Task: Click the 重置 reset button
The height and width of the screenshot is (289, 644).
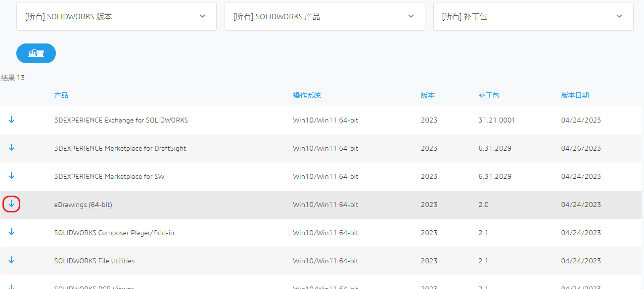Action: click(36, 53)
